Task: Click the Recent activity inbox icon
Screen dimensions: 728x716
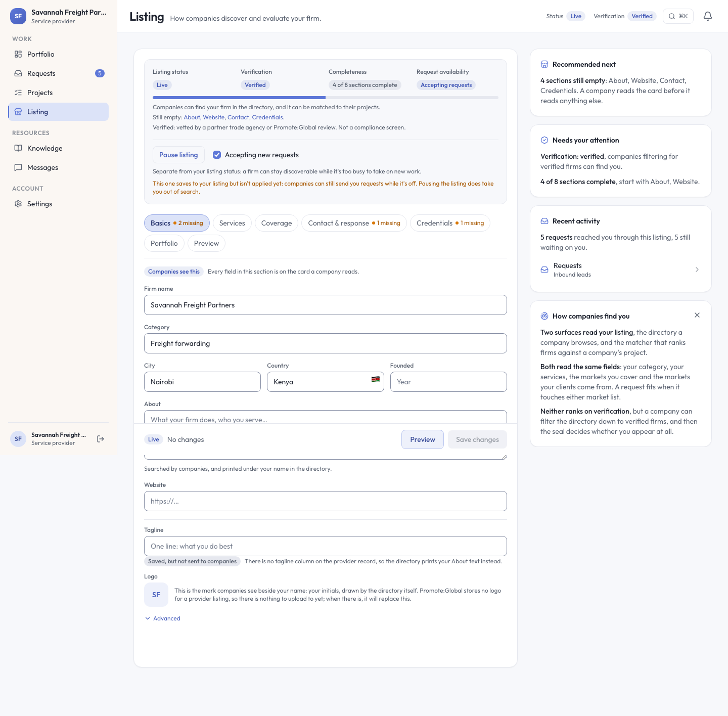Action: [x=544, y=221]
